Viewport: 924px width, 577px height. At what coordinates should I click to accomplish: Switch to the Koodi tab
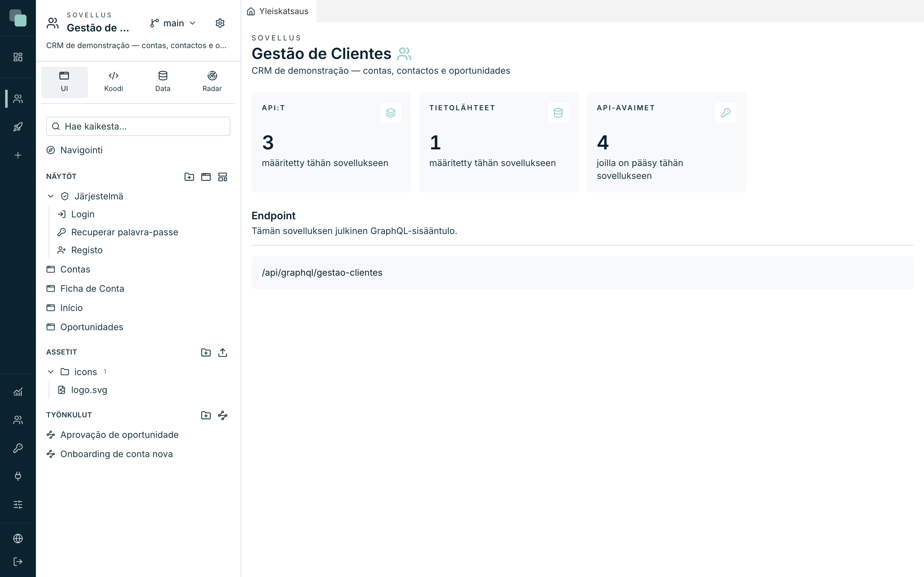point(113,82)
